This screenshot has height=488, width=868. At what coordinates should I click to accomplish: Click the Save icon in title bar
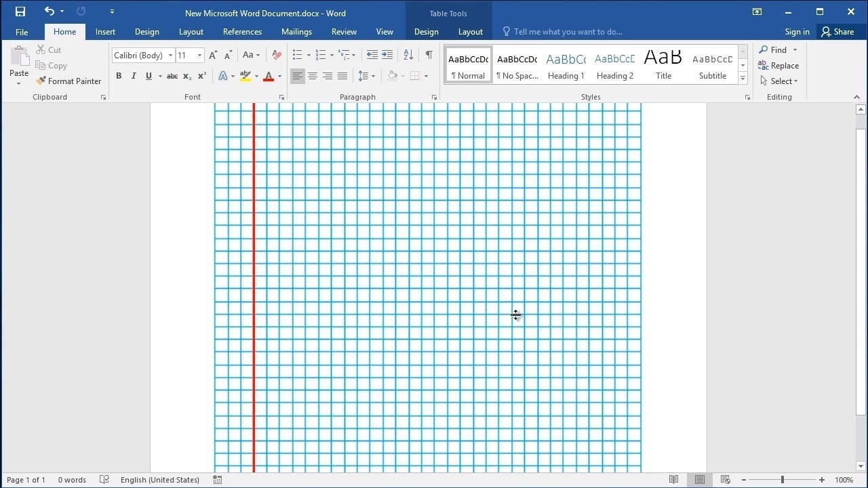click(x=20, y=12)
